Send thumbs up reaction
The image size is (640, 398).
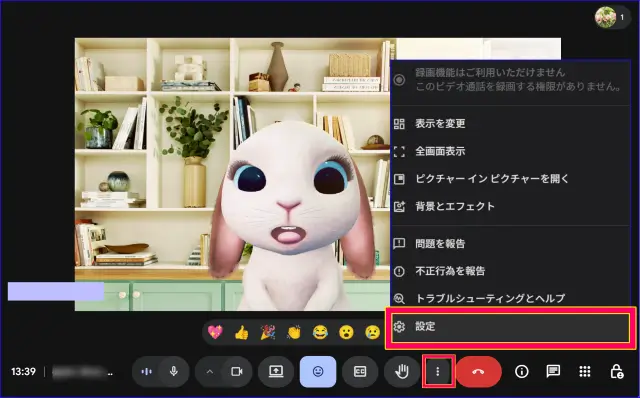pos(242,332)
